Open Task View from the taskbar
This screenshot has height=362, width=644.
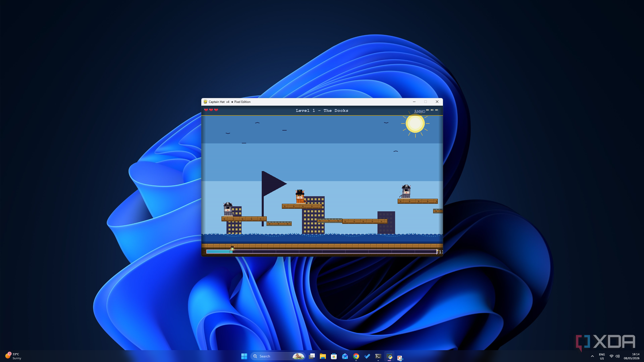[312, 356]
